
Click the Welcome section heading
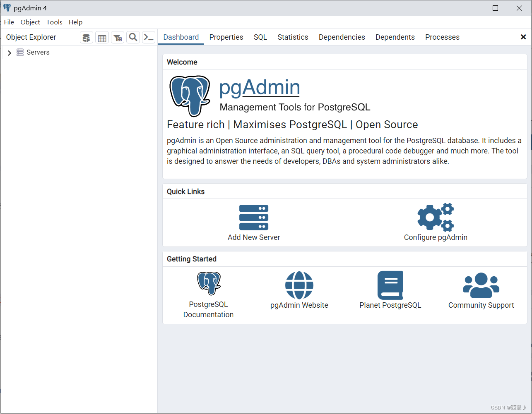click(x=182, y=62)
